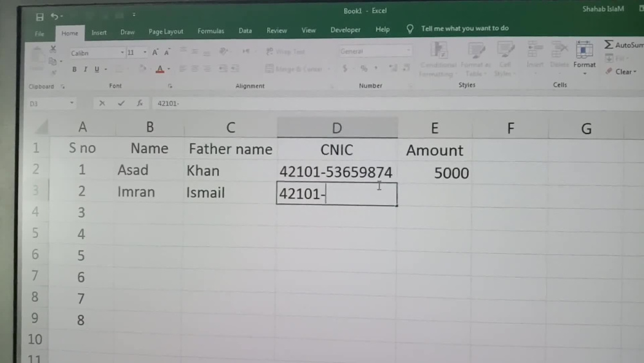Open the font color dropdown arrow
The image size is (644, 363).
click(169, 69)
